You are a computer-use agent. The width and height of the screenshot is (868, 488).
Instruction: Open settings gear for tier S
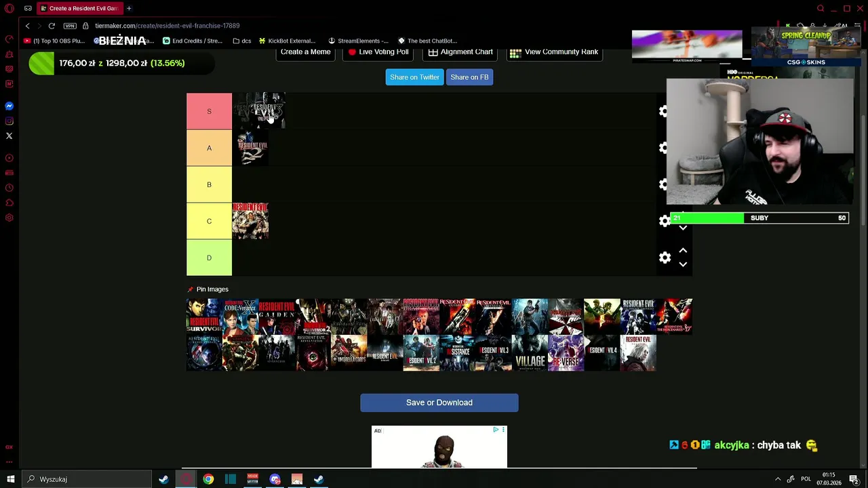coord(664,111)
